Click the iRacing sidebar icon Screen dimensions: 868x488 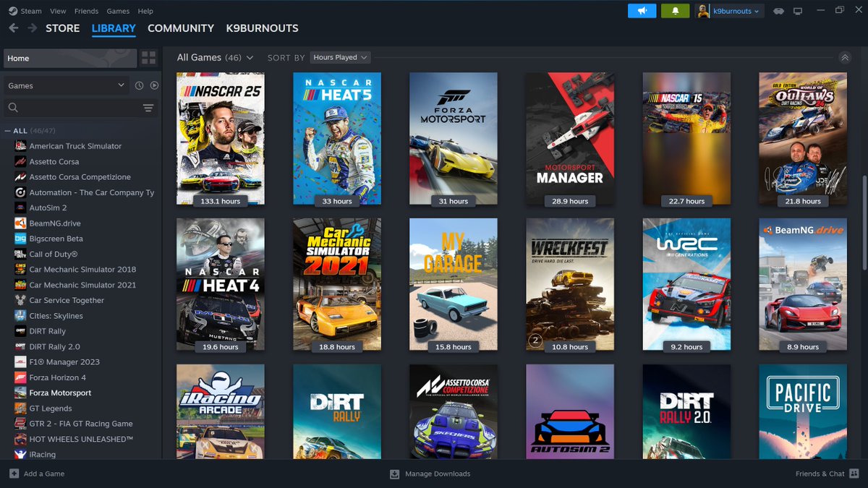pos(20,455)
